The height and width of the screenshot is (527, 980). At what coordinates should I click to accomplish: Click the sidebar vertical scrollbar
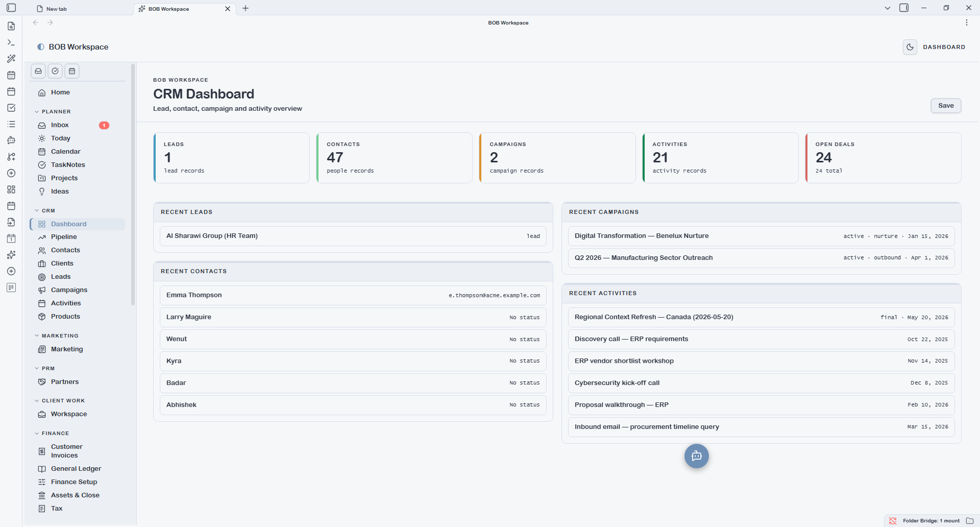(133, 184)
